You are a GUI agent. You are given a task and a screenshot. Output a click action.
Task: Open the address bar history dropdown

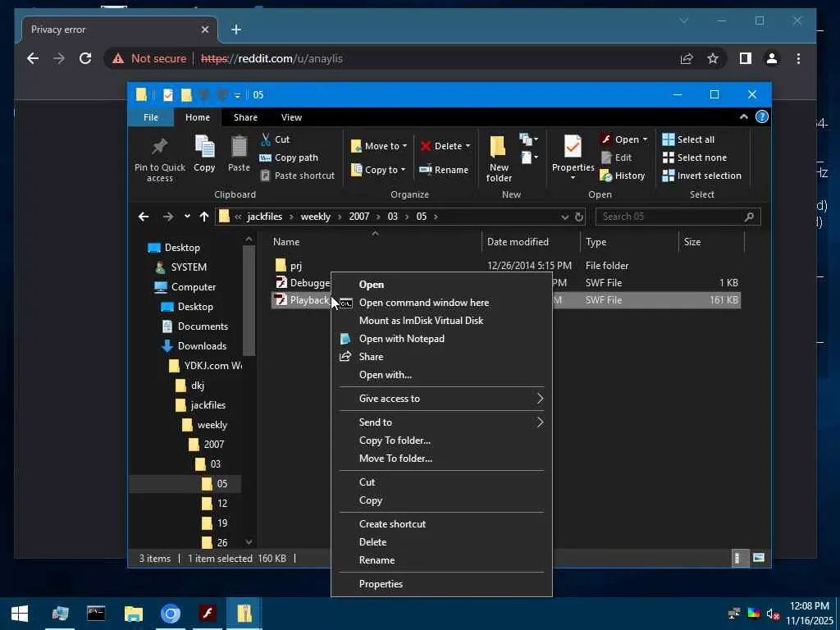coord(564,217)
